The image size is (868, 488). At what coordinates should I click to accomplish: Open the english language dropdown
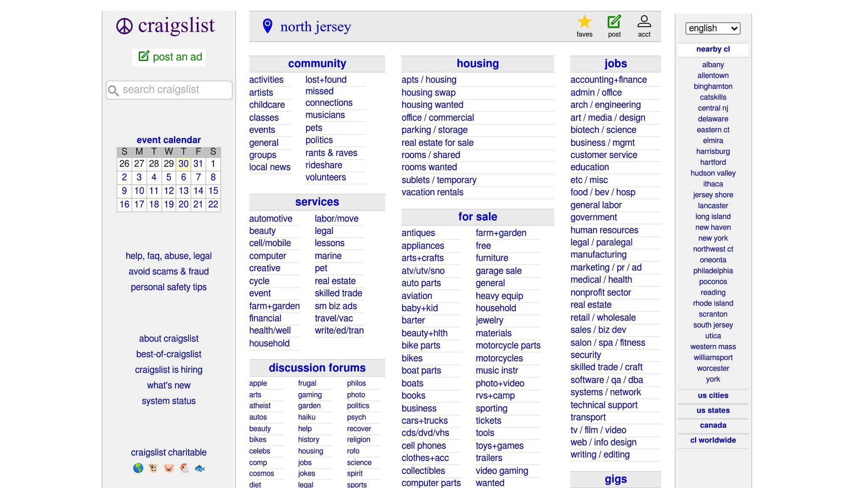[712, 28]
